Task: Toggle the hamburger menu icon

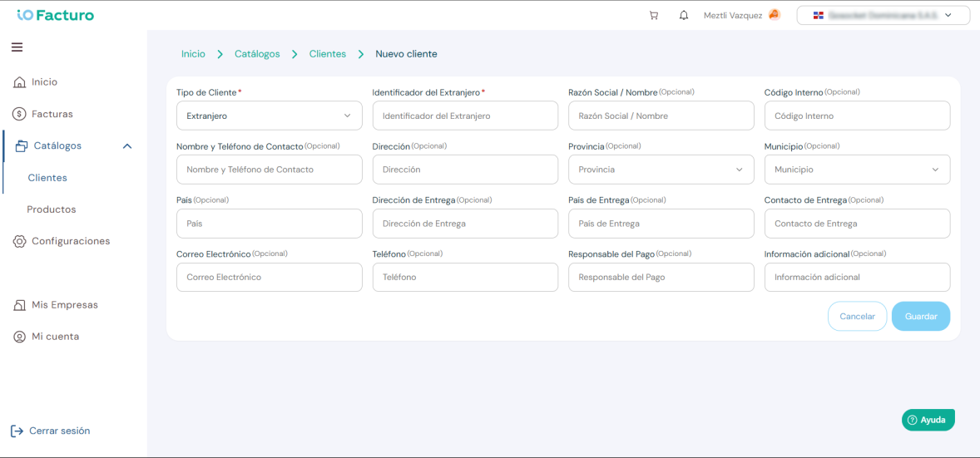Action: (x=17, y=47)
